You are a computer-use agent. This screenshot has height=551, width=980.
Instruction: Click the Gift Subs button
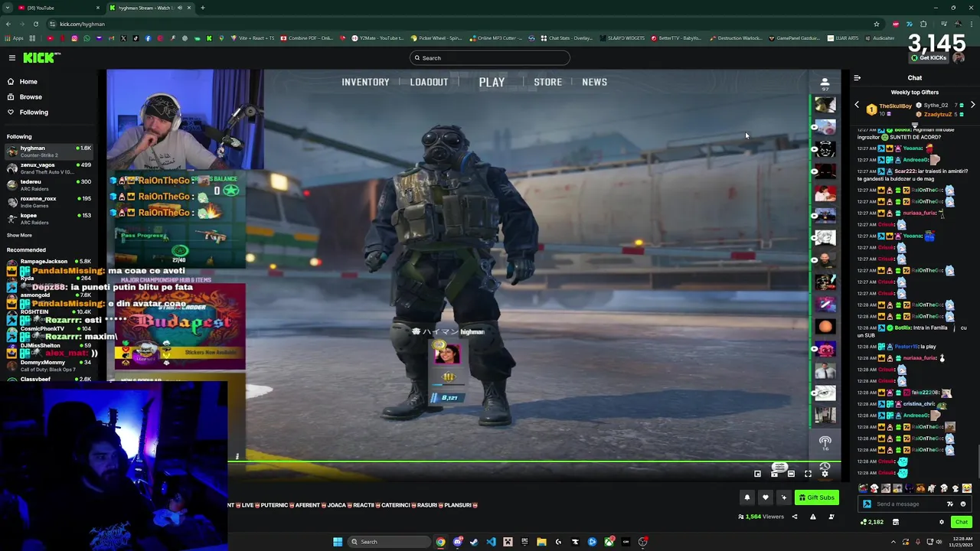click(x=816, y=497)
